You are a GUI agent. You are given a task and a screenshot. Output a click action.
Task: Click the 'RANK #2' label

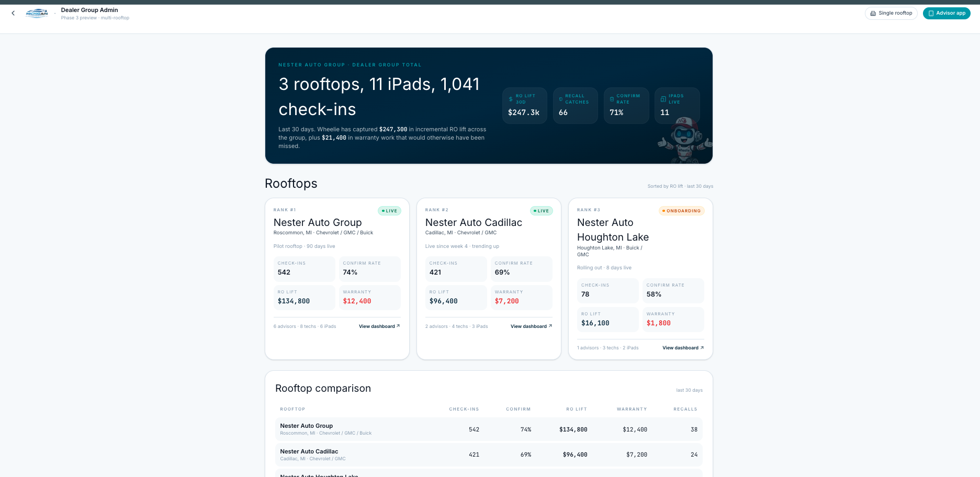[x=437, y=210]
